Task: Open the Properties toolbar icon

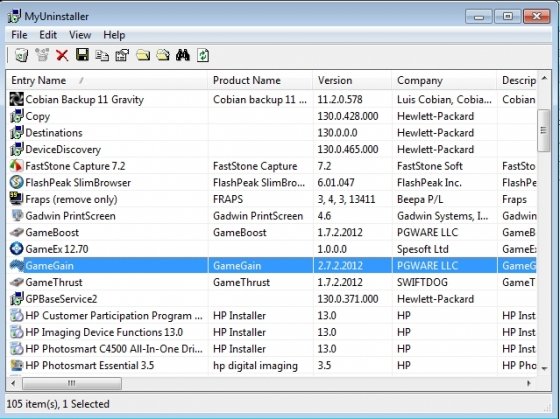Action: coord(122,55)
